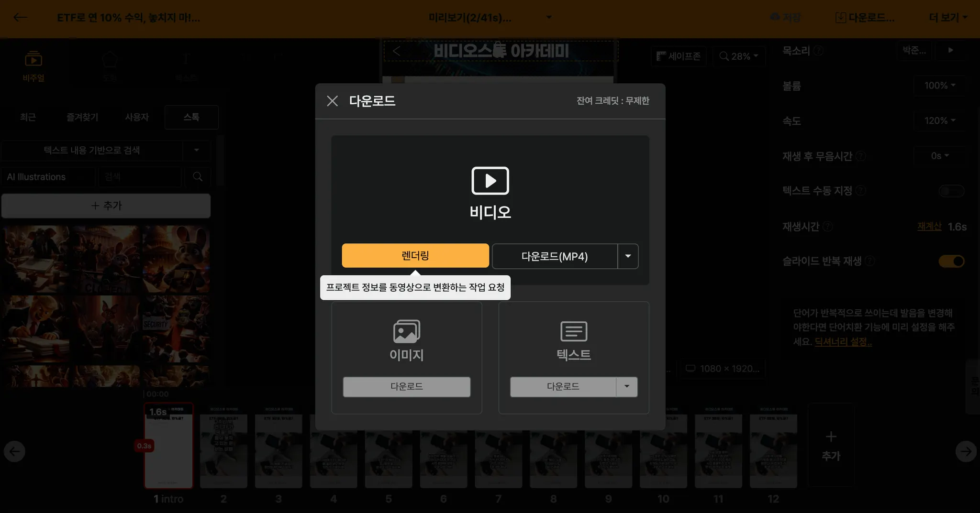
Task: Select slide 1 intro thumbnail
Action: [x=168, y=446]
